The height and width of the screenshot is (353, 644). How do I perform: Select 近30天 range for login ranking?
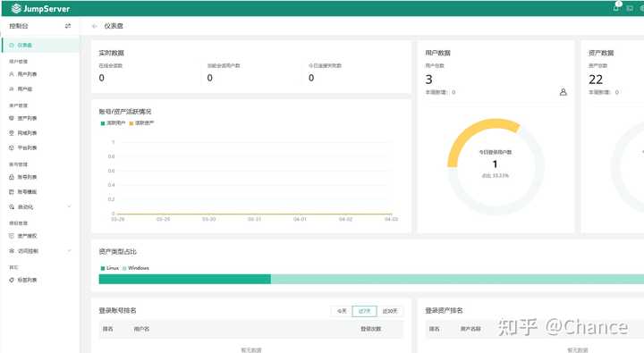pos(390,311)
